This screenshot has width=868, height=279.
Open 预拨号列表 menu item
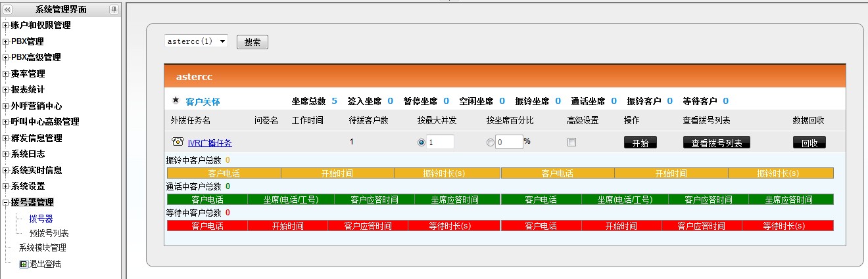pyautogui.click(x=49, y=233)
